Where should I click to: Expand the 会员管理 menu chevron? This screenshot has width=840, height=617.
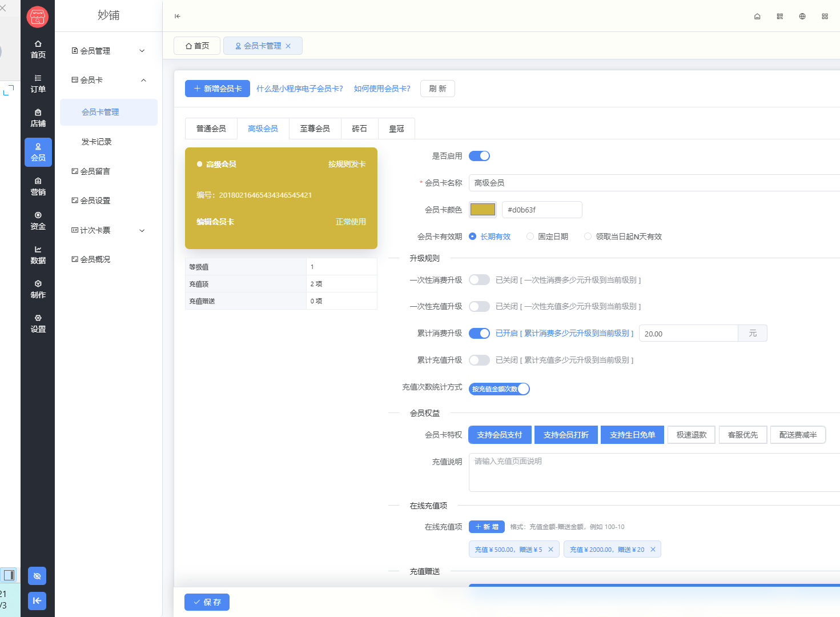click(142, 51)
